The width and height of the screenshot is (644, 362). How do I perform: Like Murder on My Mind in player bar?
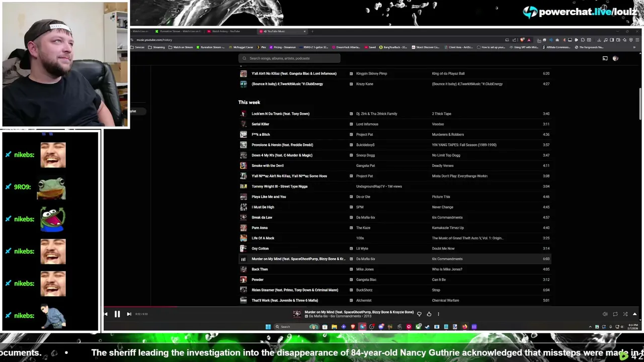click(x=429, y=314)
